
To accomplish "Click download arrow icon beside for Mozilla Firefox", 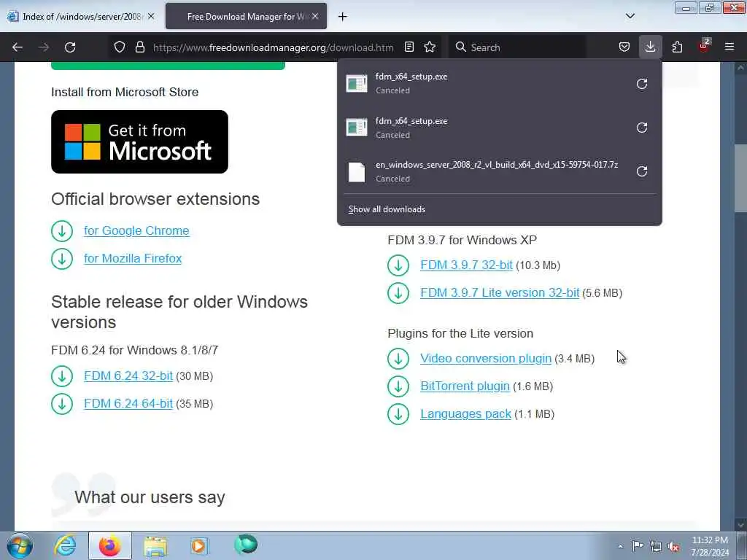I will 62,259.
